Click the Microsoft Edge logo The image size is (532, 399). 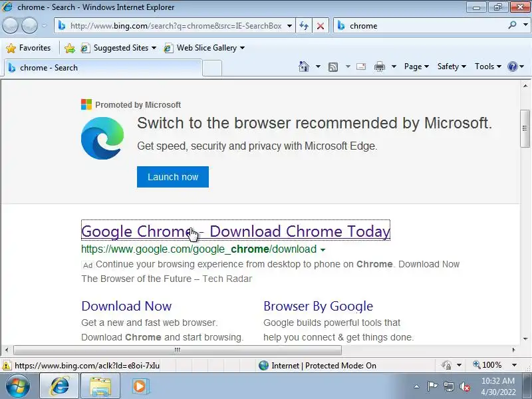click(x=102, y=138)
